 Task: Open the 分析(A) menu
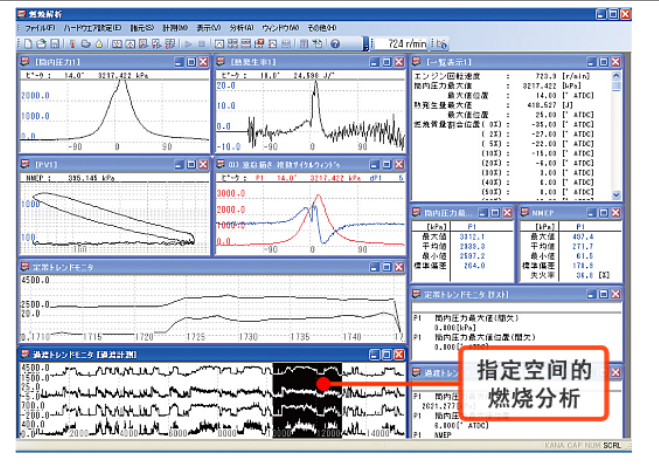[x=243, y=28]
